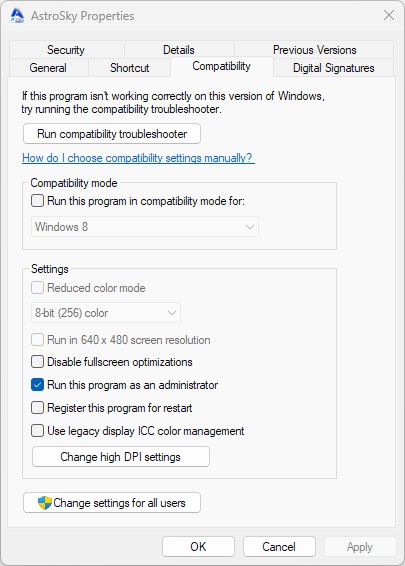This screenshot has width=405, height=566.
Task: Click the OK button
Action: point(198,547)
